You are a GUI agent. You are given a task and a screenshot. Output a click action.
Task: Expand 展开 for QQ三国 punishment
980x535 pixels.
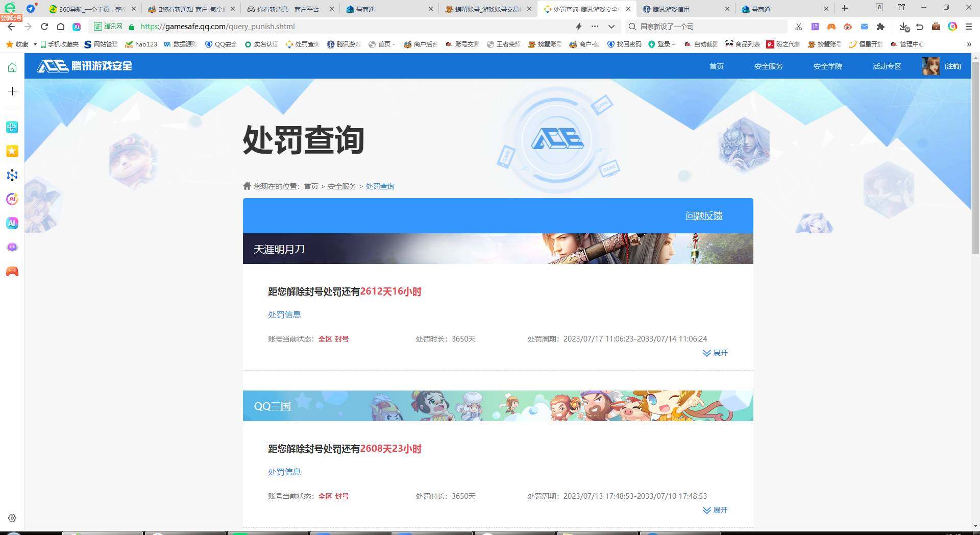pos(715,510)
